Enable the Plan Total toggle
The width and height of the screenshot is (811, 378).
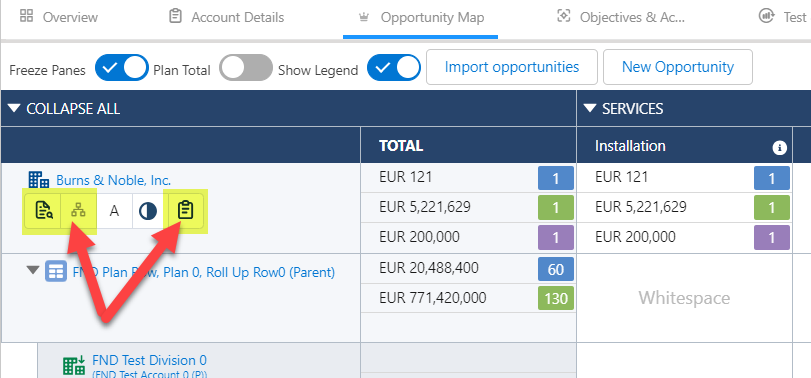coord(246,68)
